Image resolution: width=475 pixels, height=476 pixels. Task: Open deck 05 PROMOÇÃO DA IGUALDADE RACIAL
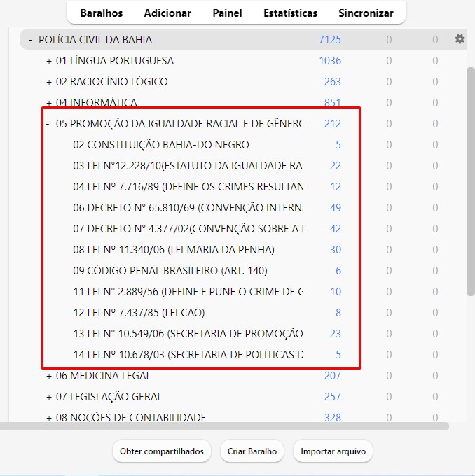(x=179, y=124)
